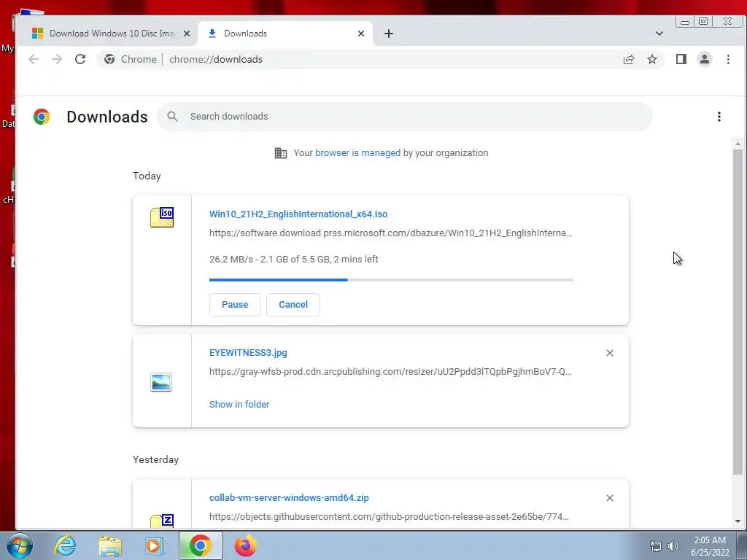
Task: Remove EYEWITNESS3.jpg from the list
Action: [609, 353]
